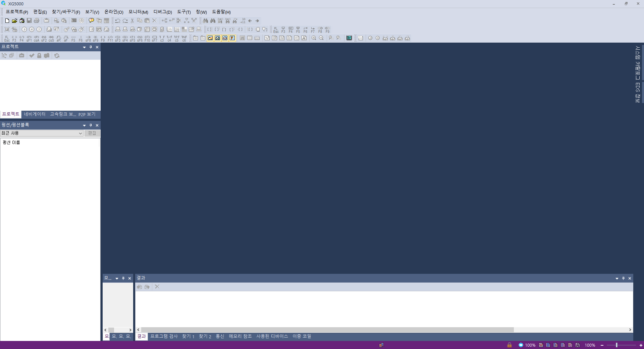Open the 프로젝트 panel dropdown arrow
The width and height of the screenshot is (644, 349).
pos(84,47)
